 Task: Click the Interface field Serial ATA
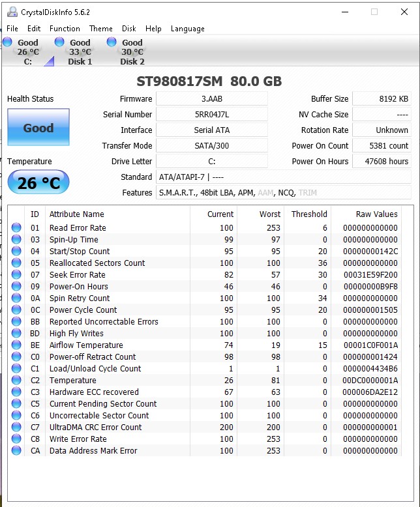click(x=211, y=130)
